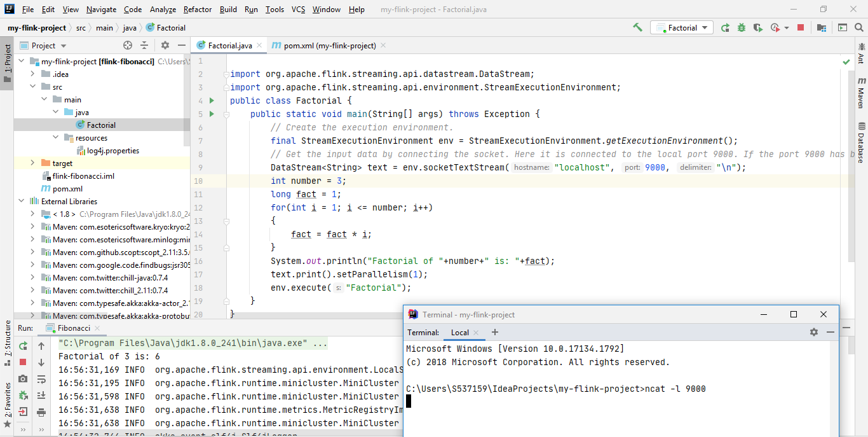
Task: Open the Favorites tool window tab
Action: 7,404
